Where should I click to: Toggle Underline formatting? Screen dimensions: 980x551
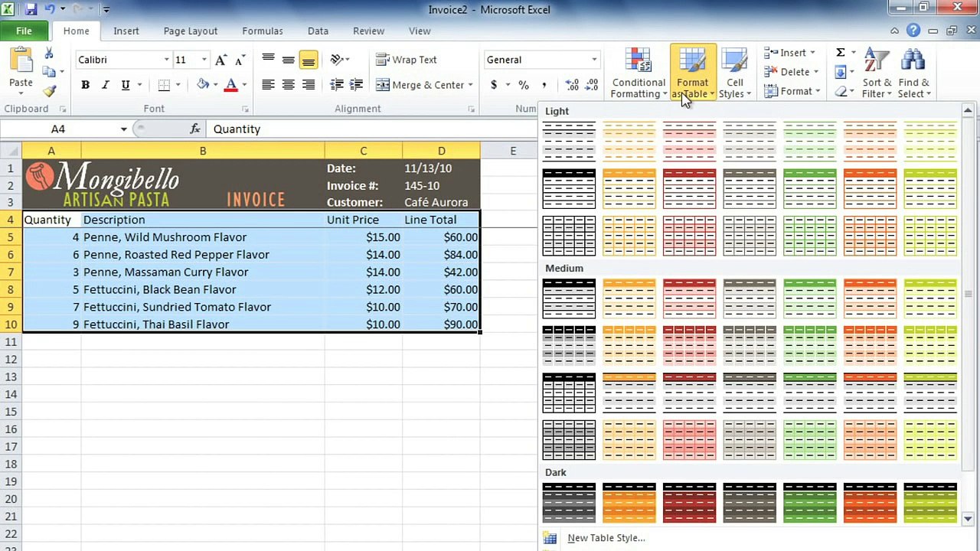click(125, 85)
